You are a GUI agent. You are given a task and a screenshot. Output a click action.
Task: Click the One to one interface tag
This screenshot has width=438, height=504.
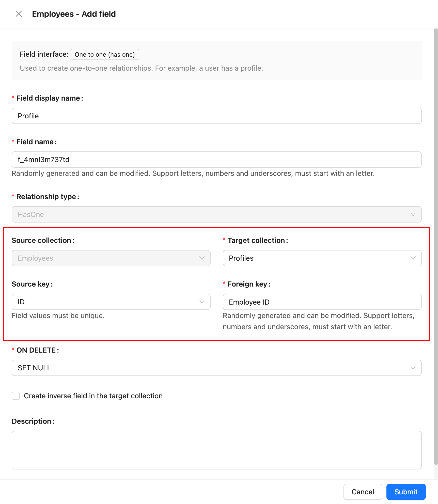105,54
